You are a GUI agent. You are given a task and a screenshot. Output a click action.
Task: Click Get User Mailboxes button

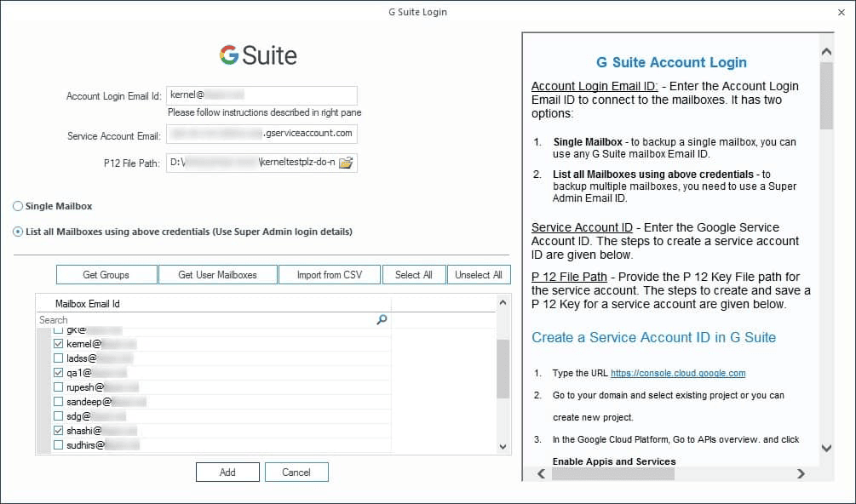coord(218,275)
